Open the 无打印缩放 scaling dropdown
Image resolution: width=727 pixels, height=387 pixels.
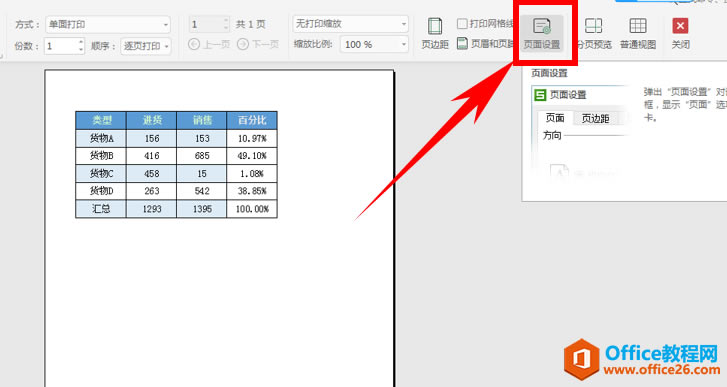pos(351,24)
